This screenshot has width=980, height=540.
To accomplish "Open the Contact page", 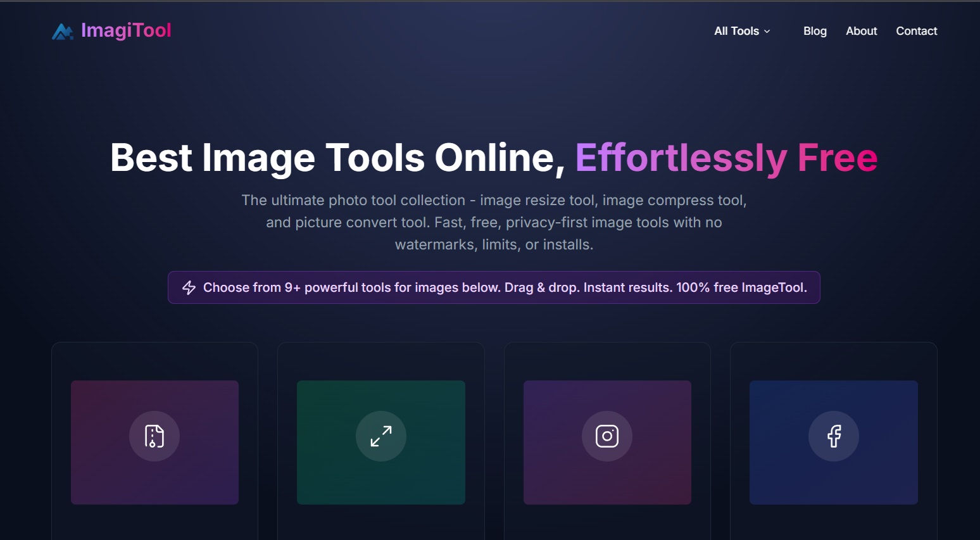I will click(x=916, y=31).
